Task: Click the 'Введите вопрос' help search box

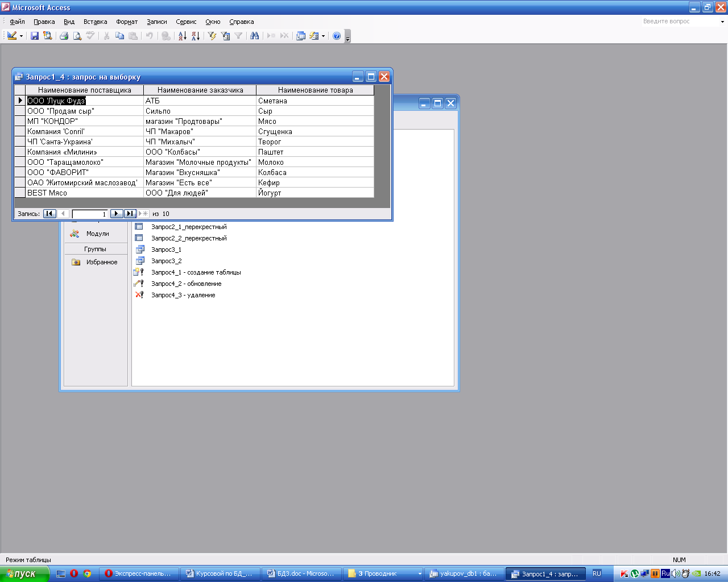Action: [x=679, y=22]
